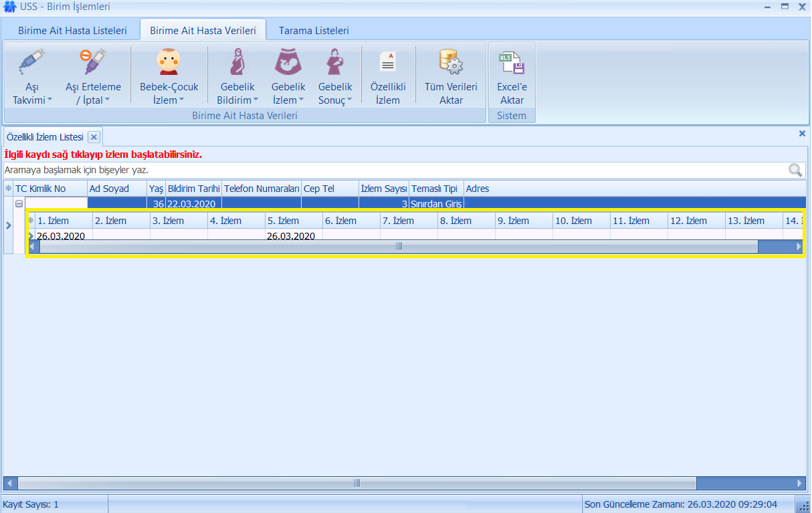Click the bottom horizontal scrollbar thumb
812x513 pixels.
click(x=357, y=483)
